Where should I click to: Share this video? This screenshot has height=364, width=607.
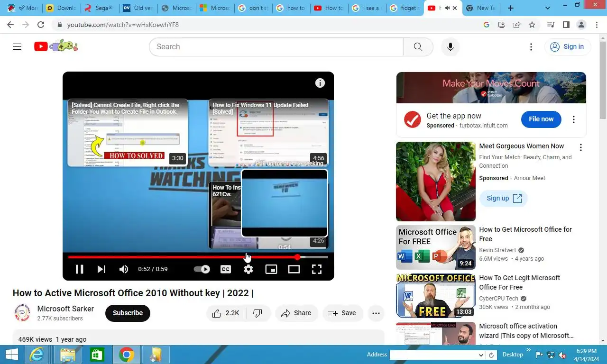tap(296, 313)
